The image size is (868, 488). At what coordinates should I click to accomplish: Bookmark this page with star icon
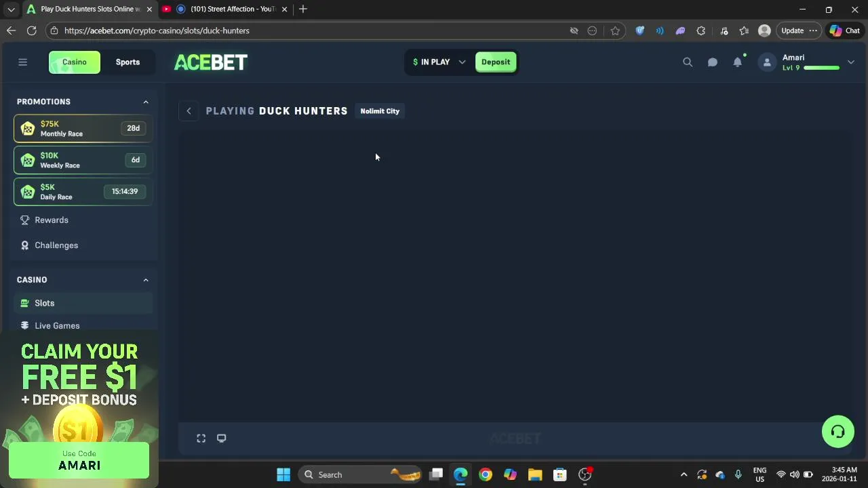tap(615, 30)
